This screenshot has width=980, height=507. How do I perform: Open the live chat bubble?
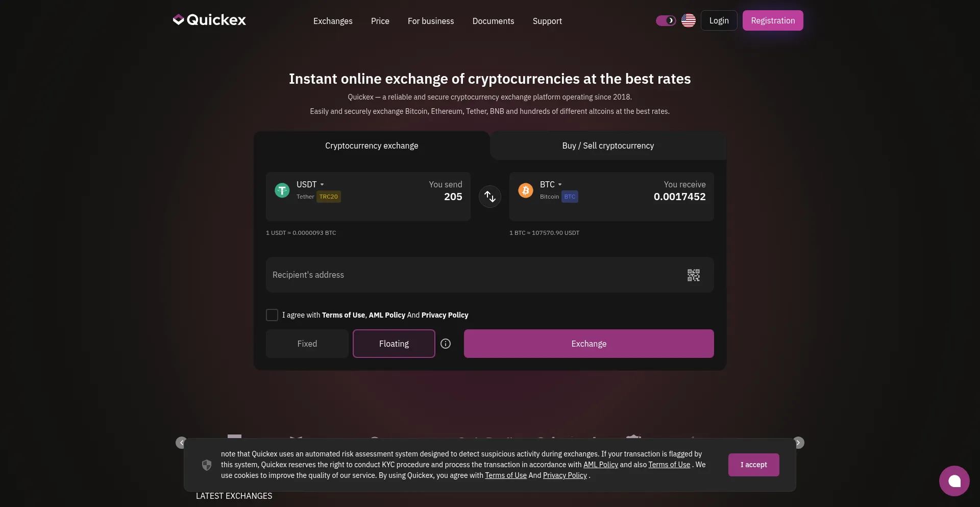pos(954,480)
